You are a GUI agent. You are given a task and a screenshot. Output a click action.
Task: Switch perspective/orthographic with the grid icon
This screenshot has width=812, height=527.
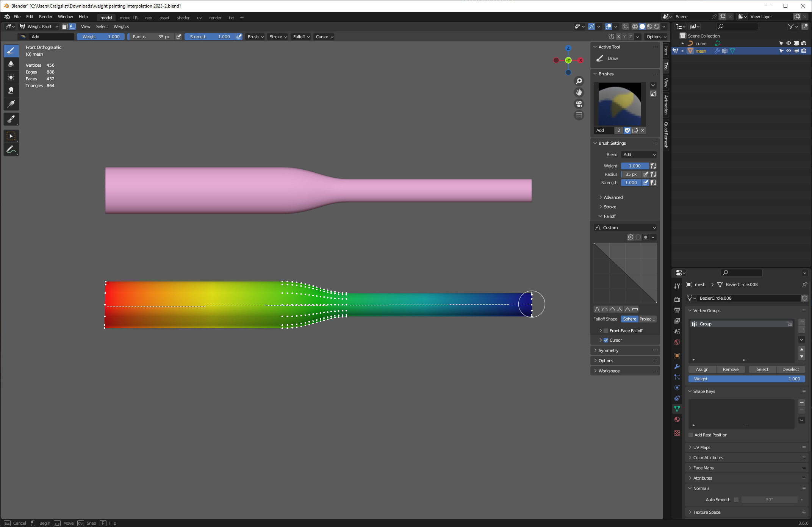point(579,115)
